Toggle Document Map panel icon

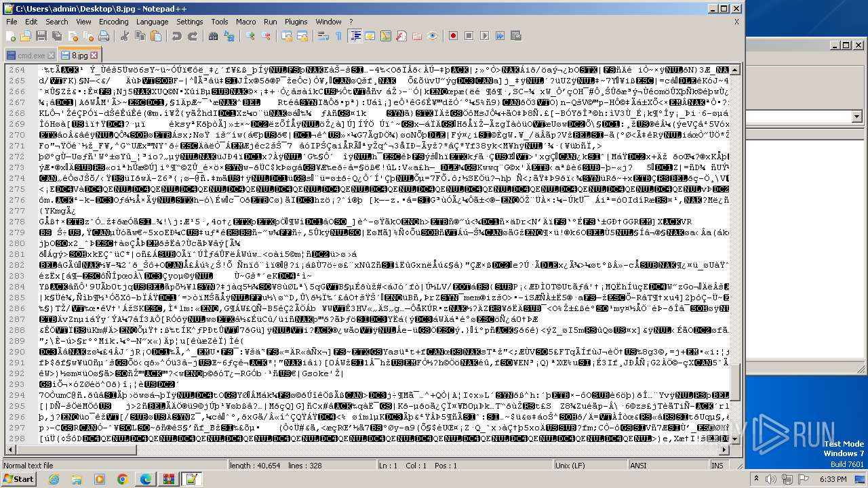386,36
